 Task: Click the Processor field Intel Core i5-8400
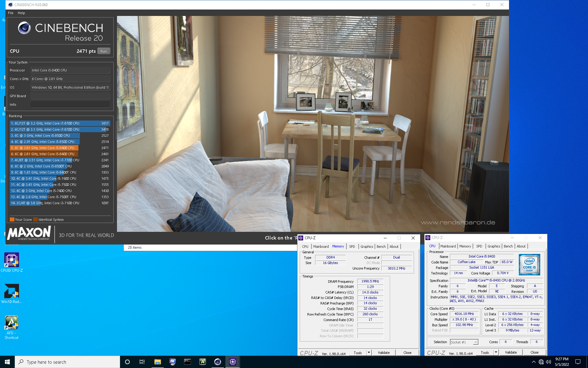pos(70,70)
